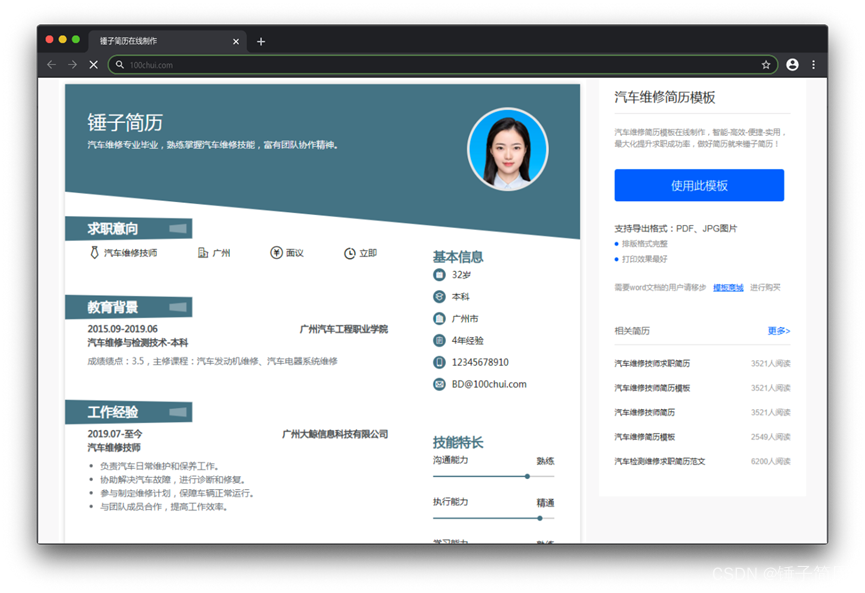Click the resume profile photo

pyautogui.click(x=508, y=149)
